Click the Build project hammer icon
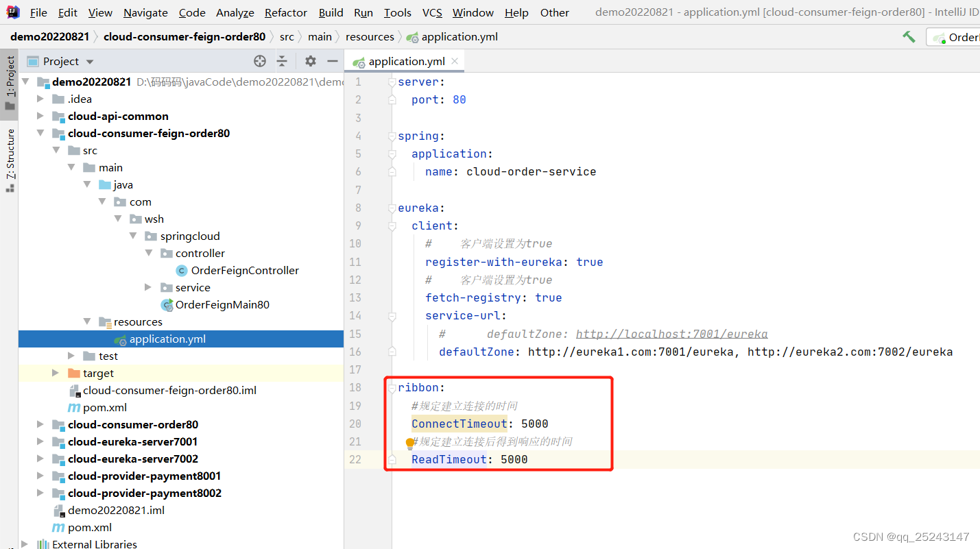 pyautogui.click(x=909, y=37)
